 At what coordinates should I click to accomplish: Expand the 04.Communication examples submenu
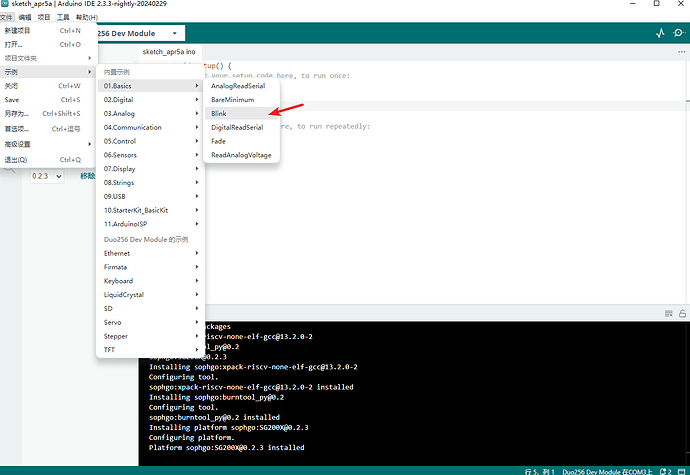[151, 127]
